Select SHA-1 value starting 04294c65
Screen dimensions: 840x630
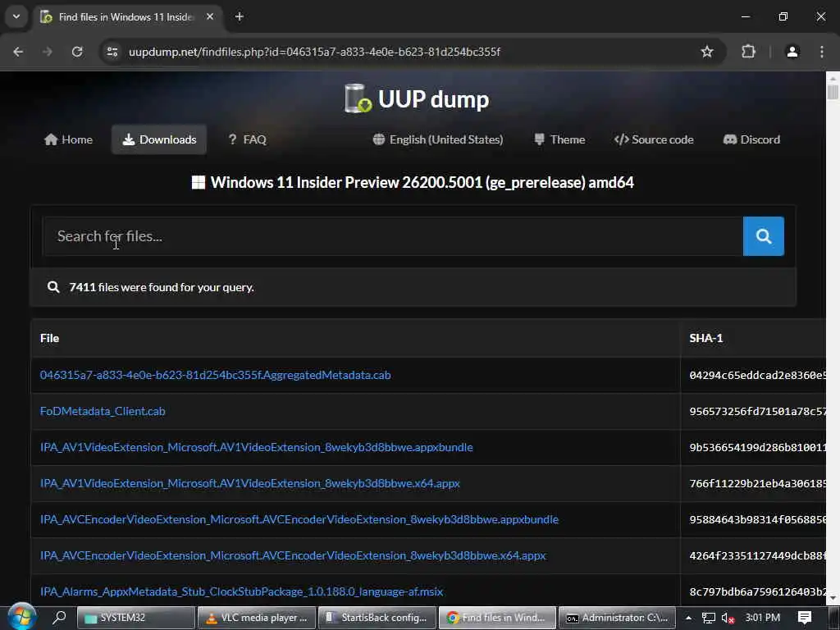pos(757,375)
